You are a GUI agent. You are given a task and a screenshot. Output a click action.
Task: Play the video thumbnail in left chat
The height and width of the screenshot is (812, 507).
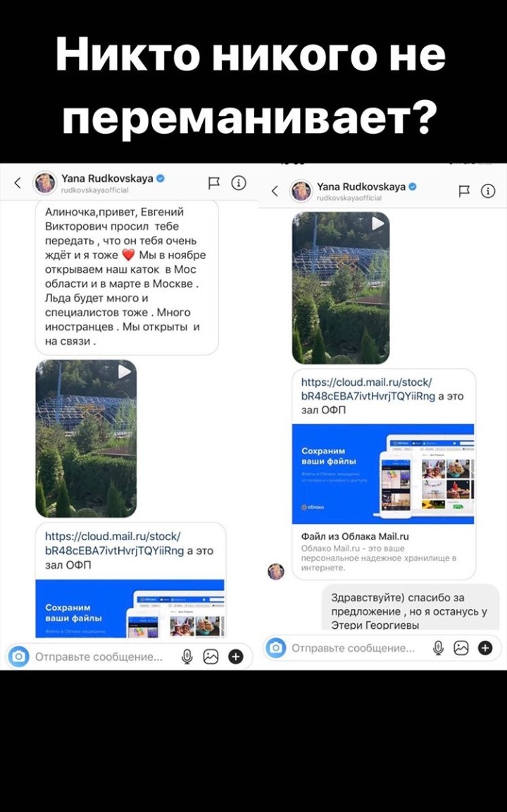pos(86,439)
